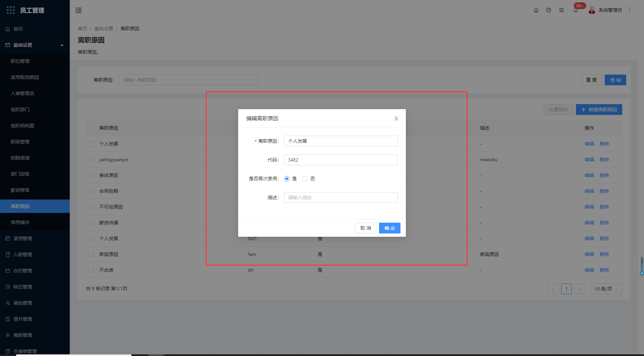
Task: Go to previous page arrow
Action: coord(553,289)
